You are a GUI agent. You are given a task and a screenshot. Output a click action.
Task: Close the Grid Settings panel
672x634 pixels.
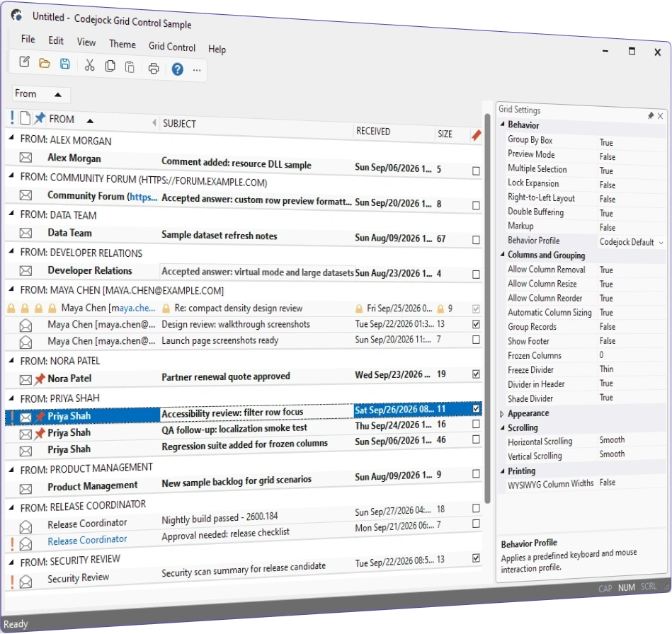click(660, 116)
